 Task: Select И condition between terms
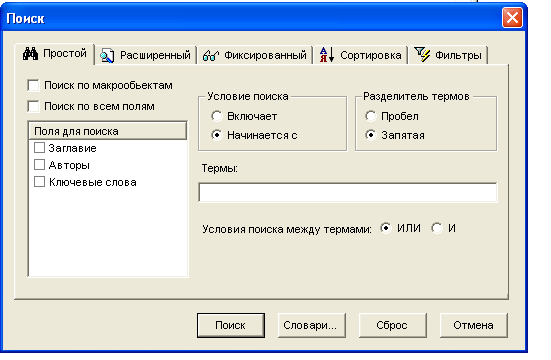tap(437, 228)
